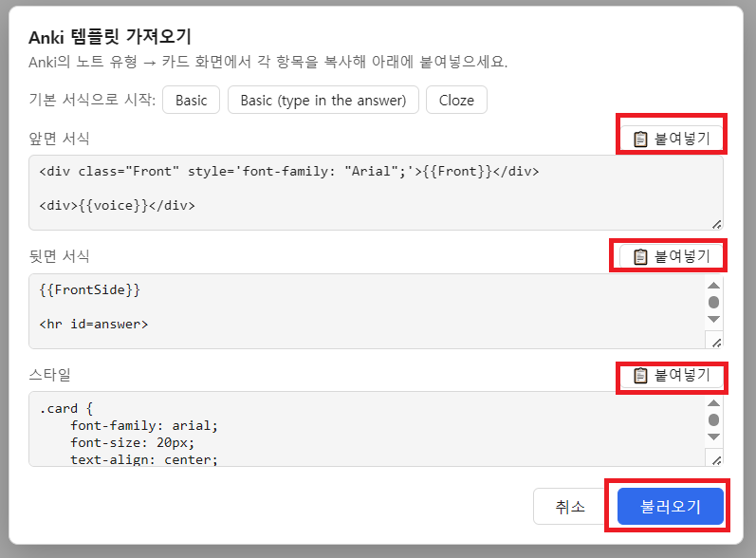Click the clipboard icon beside 스타일 paste
This screenshot has width=756, height=558.
tap(640, 375)
